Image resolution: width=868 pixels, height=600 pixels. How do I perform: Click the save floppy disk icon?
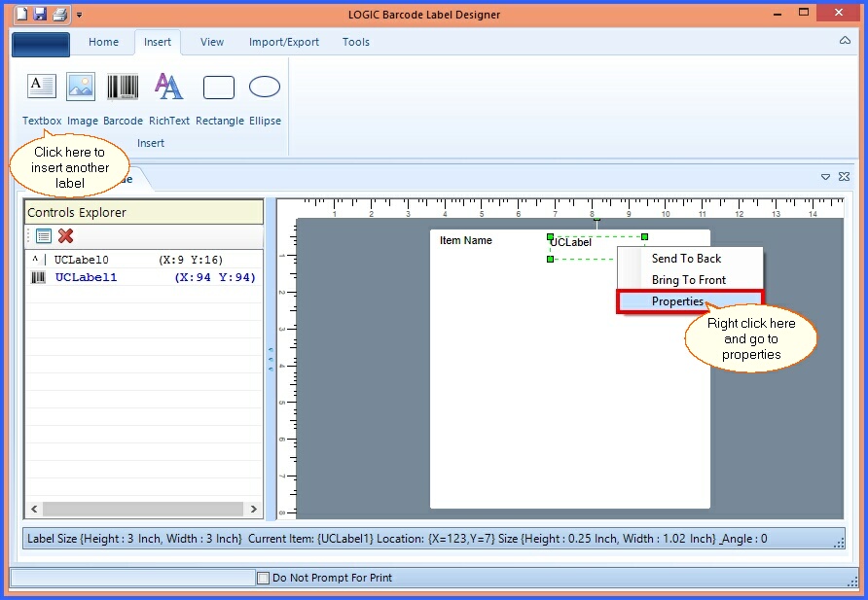(40, 14)
